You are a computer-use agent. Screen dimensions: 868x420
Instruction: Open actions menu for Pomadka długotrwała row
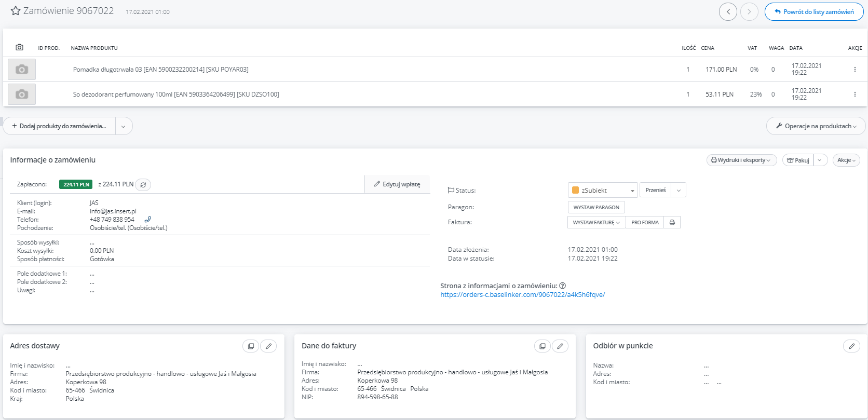tap(855, 69)
